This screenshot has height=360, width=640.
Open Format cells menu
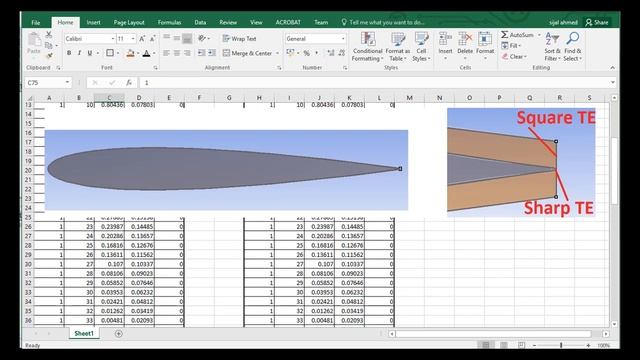(485, 46)
